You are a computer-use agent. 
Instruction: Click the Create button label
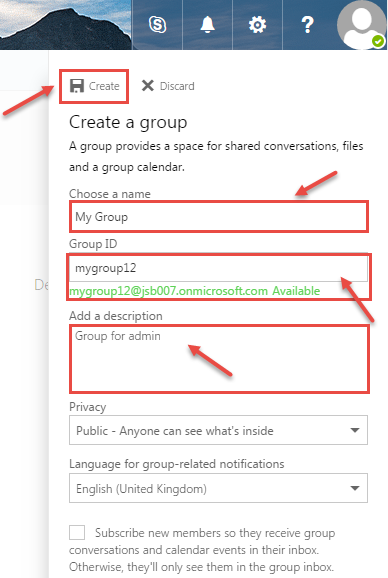click(x=104, y=86)
